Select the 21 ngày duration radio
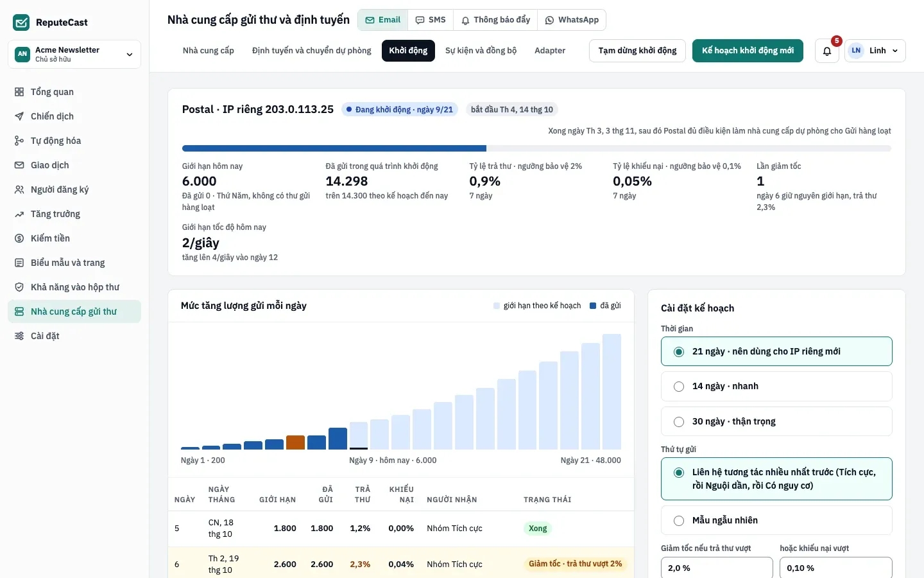The image size is (924, 578). [x=679, y=351]
